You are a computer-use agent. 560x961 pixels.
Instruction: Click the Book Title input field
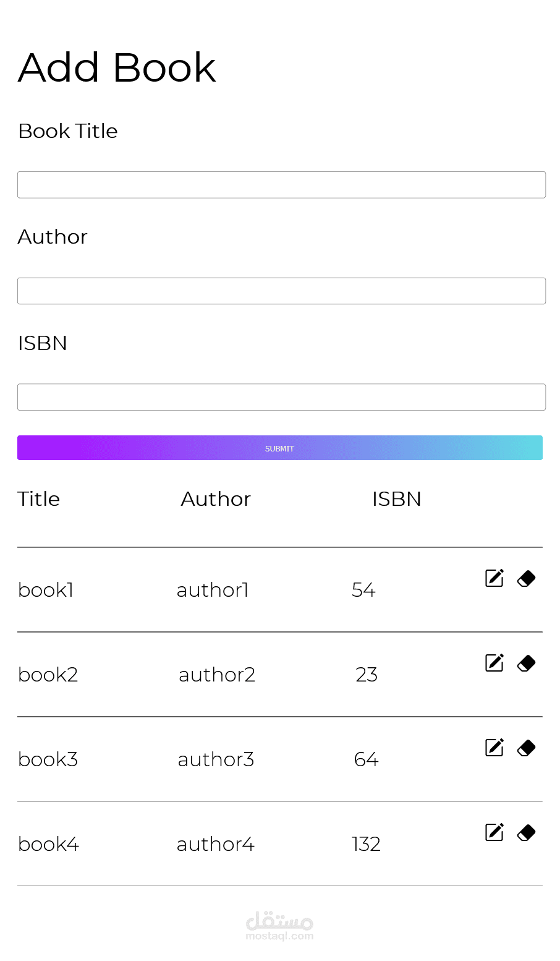281,185
